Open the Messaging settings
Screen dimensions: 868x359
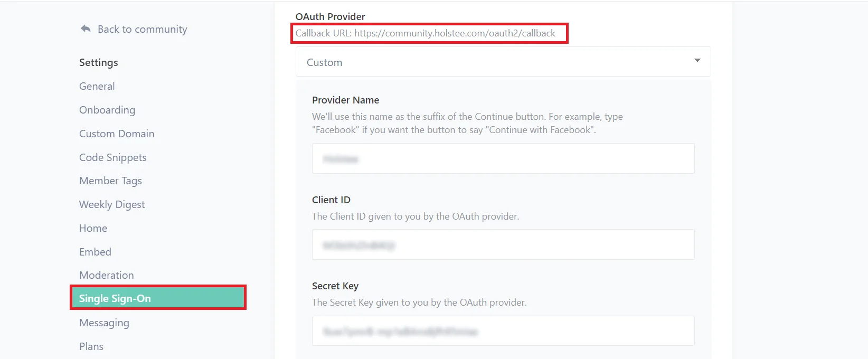pos(104,323)
